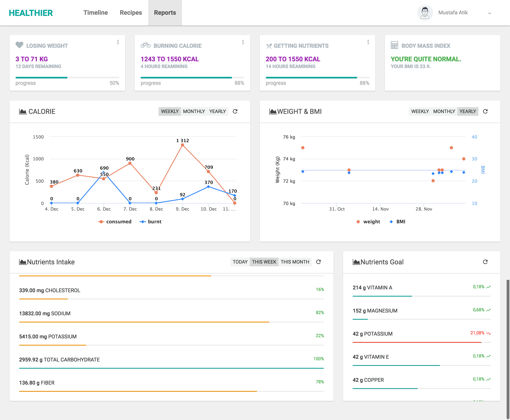Show Nutrients Intake for Today
The height and width of the screenshot is (420, 510).
(240, 262)
